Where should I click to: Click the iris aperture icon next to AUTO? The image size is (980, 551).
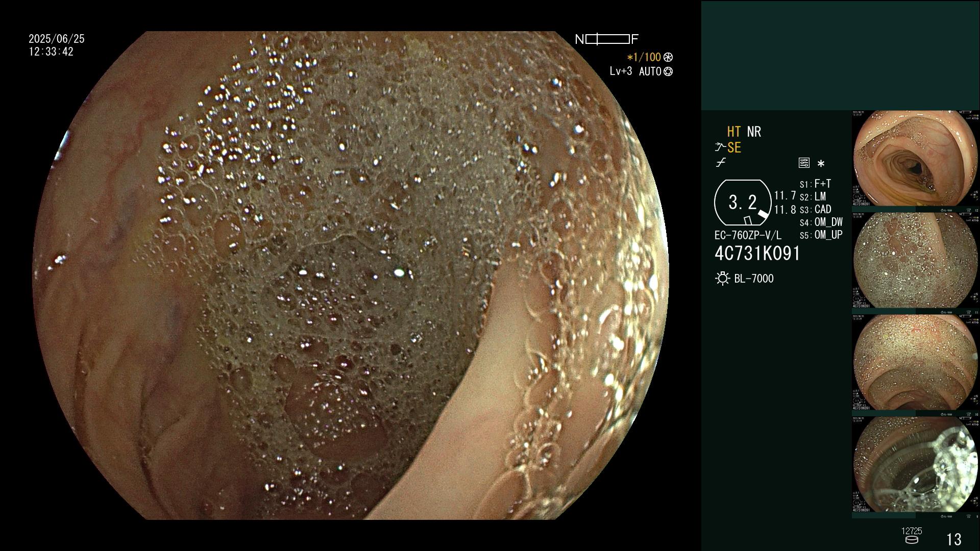pos(668,71)
